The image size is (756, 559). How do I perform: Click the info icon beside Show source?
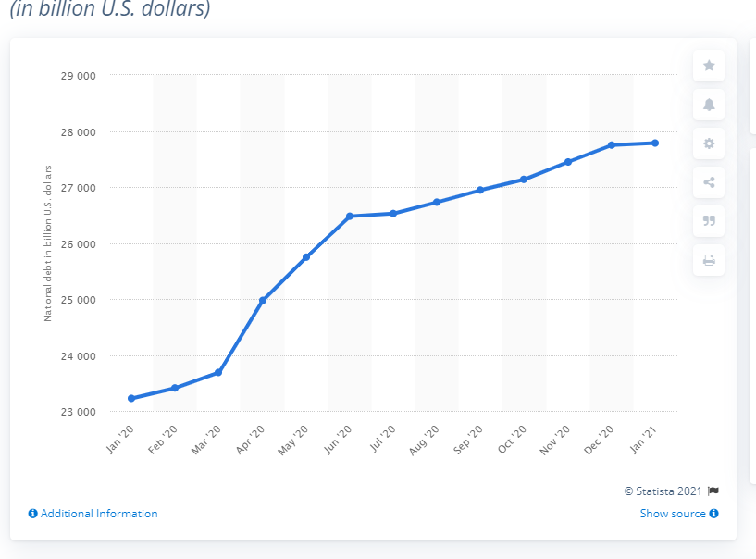pyautogui.click(x=714, y=514)
